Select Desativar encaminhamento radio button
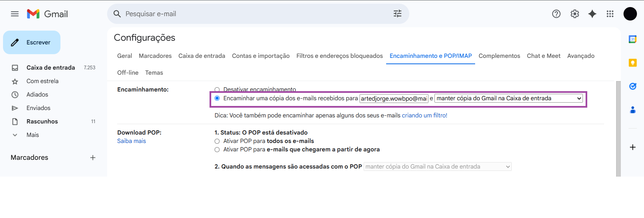Viewport: 644px width, 218px height. click(x=217, y=89)
